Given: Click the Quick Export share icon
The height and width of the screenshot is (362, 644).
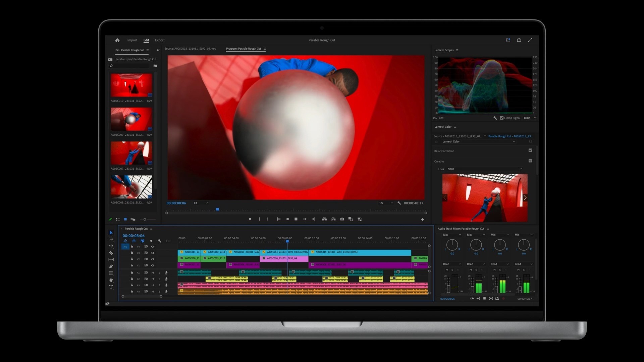Looking at the screenshot, I should tap(519, 40).
